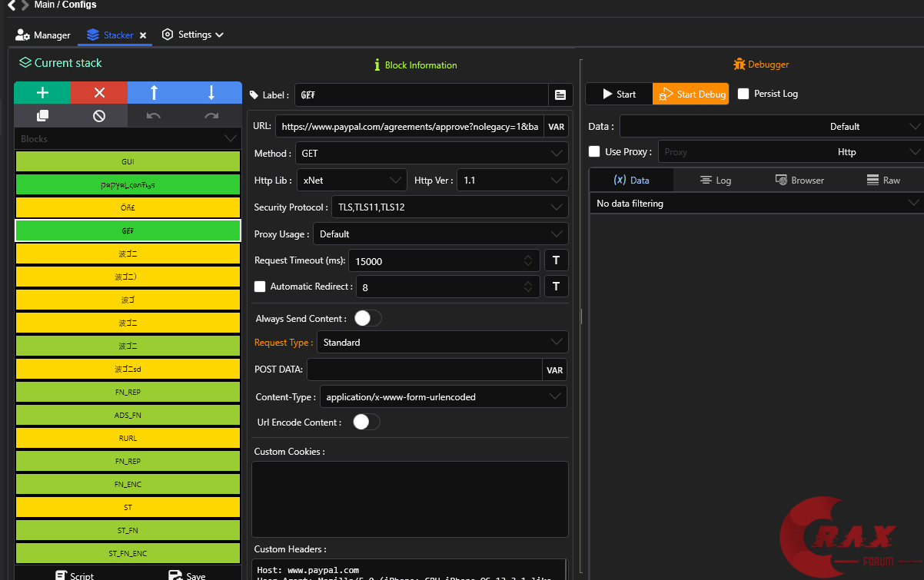Click the disable block icon
924x580 pixels.
click(99, 116)
